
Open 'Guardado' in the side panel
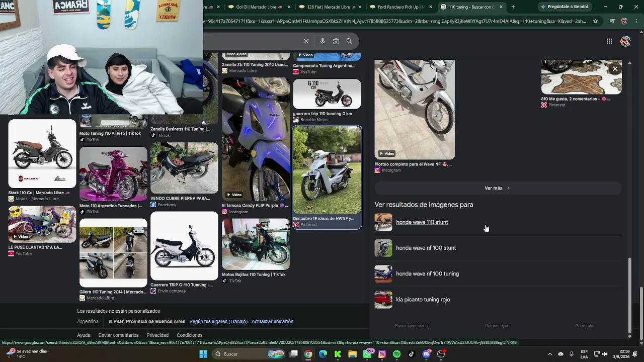(x=584, y=326)
